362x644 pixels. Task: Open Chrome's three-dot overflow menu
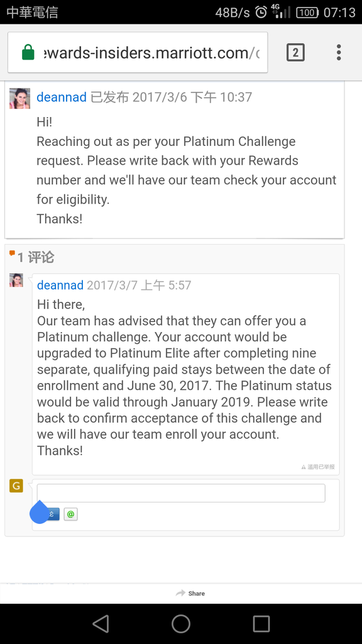339,52
